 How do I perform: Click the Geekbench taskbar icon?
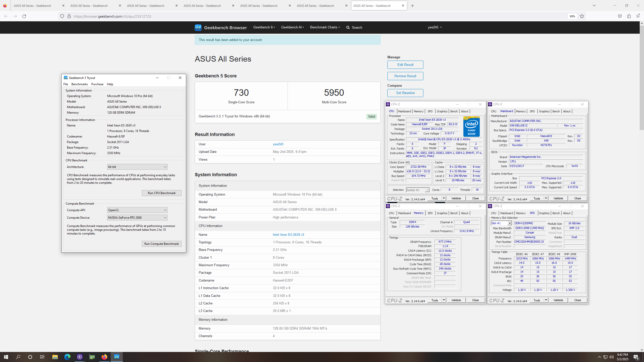click(117, 357)
